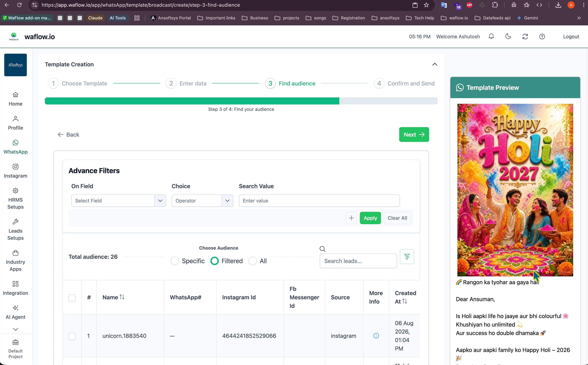Image resolution: width=588 pixels, height=365 pixels.
Task: Toggle dark mode moon icon
Action: [508, 37]
